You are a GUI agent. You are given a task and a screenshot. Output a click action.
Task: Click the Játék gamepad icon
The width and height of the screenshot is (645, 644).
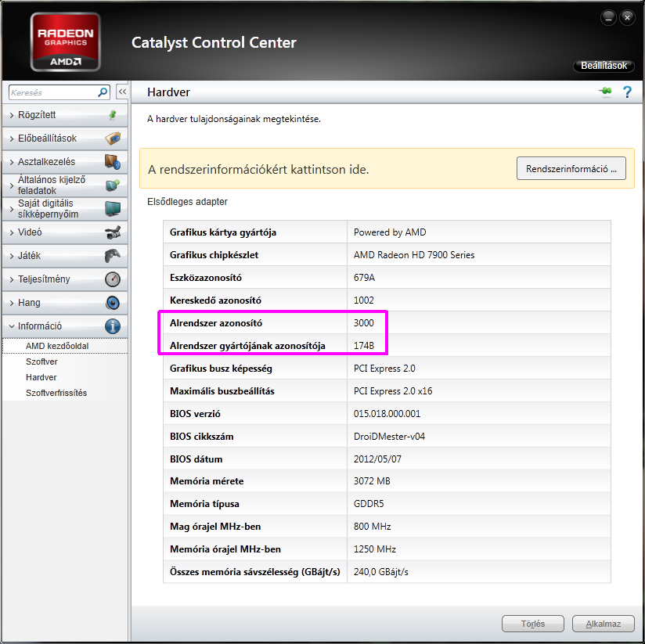point(112,256)
